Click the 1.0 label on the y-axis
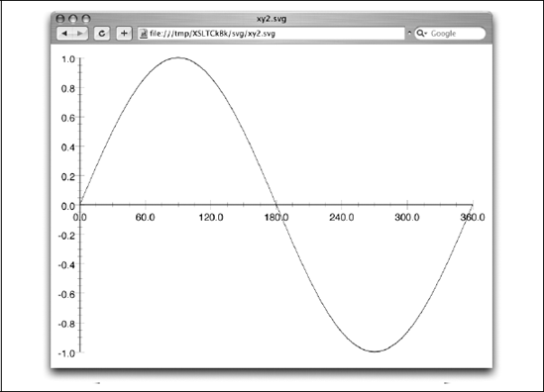 pyautogui.click(x=68, y=59)
